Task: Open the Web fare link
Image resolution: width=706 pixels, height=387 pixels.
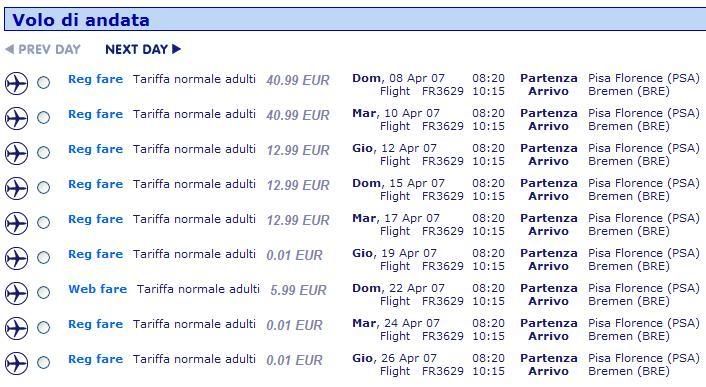Action: [x=97, y=289]
